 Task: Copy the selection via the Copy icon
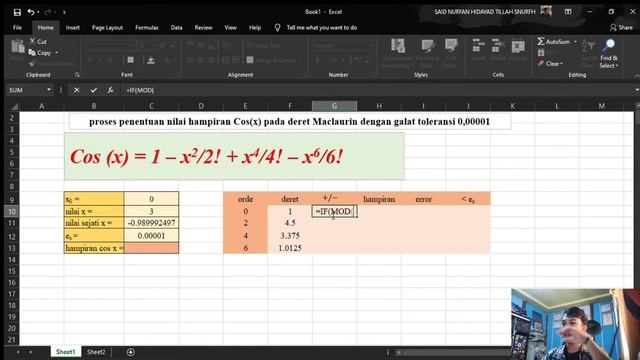(32, 52)
